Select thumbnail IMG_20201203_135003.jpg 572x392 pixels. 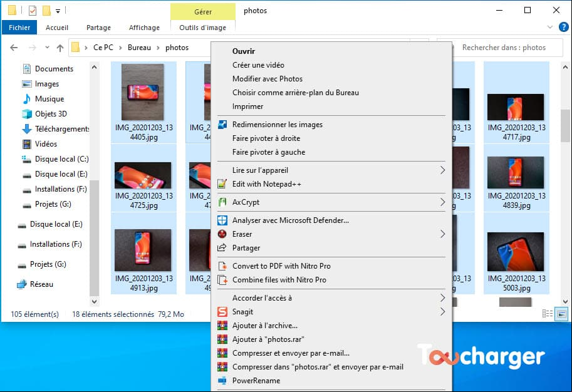(x=516, y=253)
